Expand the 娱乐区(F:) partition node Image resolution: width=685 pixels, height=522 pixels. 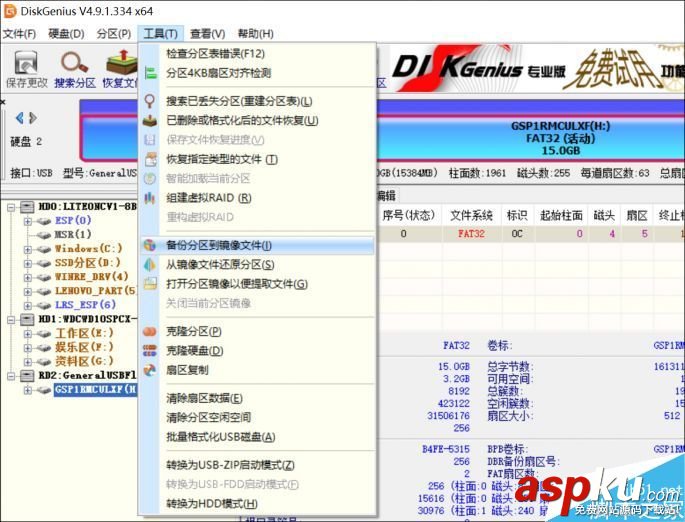click(x=28, y=348)
